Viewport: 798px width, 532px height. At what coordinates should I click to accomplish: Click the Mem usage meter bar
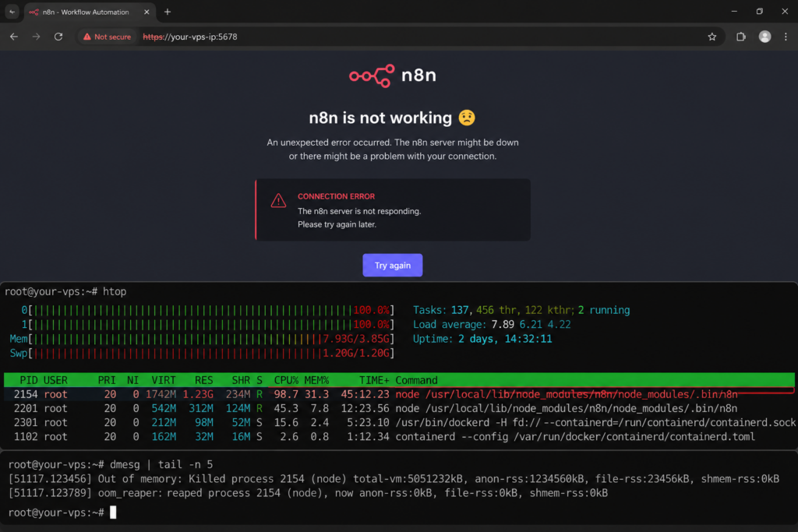[202, 339]
